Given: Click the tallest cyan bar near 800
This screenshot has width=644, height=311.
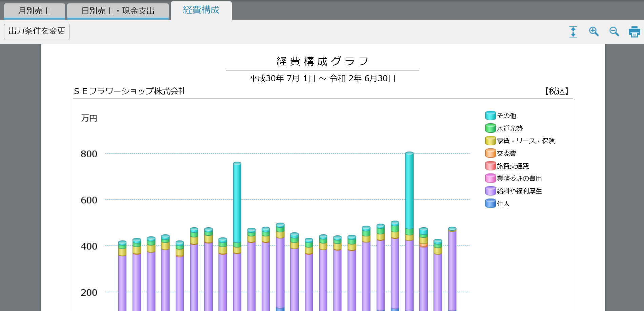Looking at the screenshot, I should point(409,190).
